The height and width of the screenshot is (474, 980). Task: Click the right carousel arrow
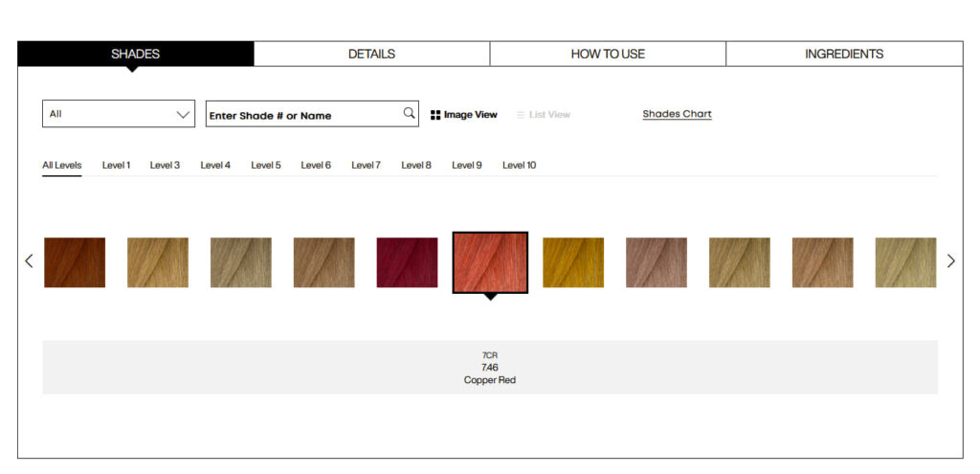click(950, 261)
